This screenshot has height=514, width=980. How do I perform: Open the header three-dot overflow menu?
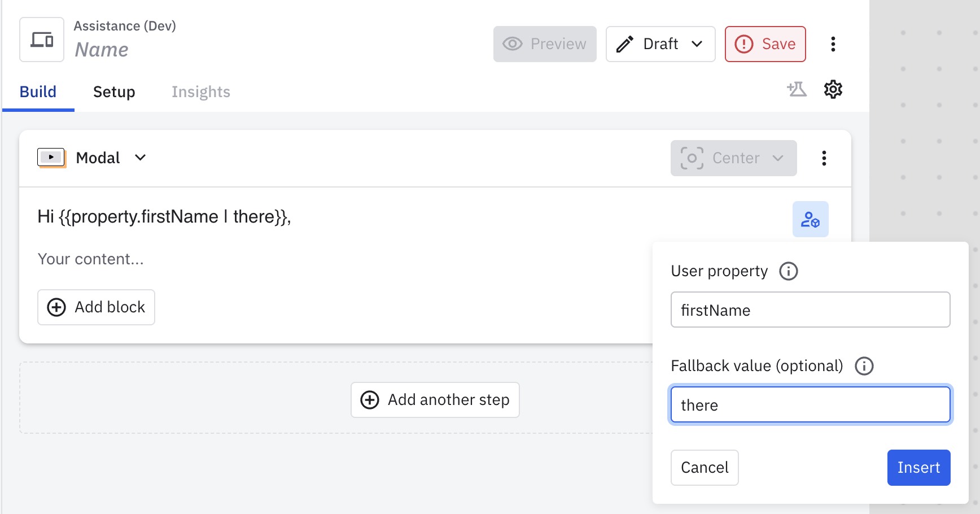833,44
